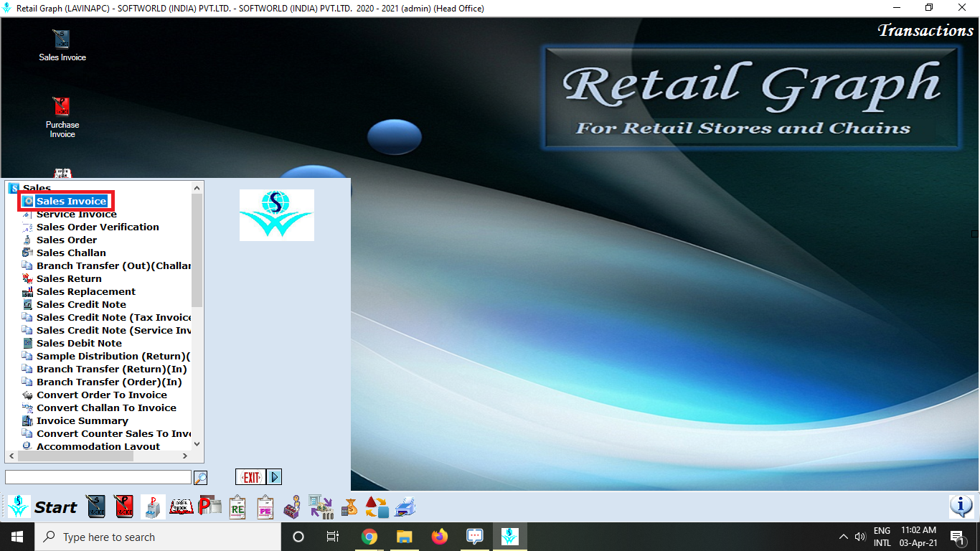Open Branch Transfer (Return)(In)

pyautogui.click(x=111, y=369)
